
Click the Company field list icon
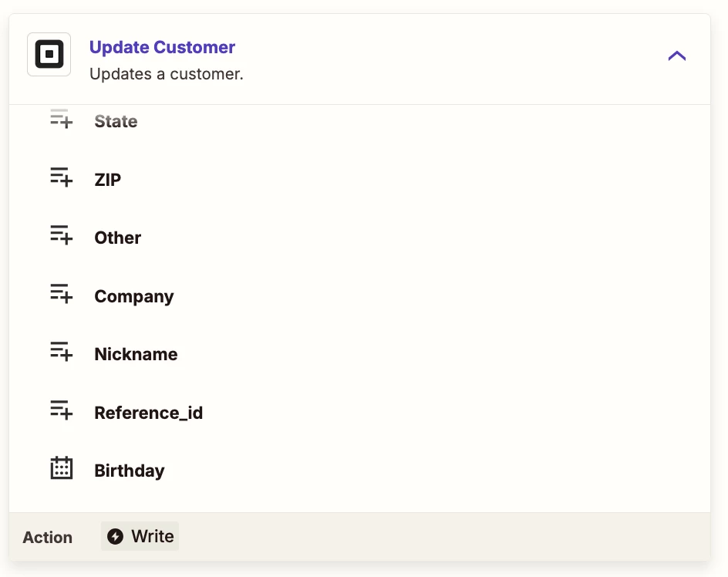point(61,294)
